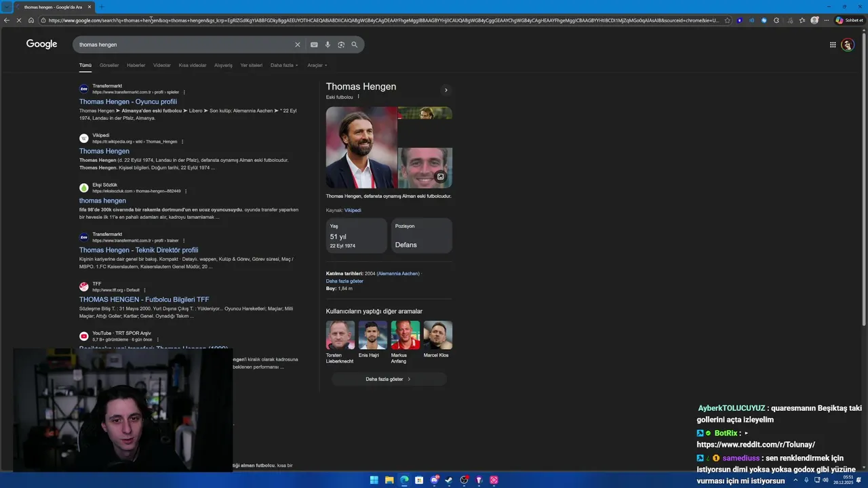
Task: Open options for Transfermarkt Oyuncu profili result
Action: tap(184, 92)
